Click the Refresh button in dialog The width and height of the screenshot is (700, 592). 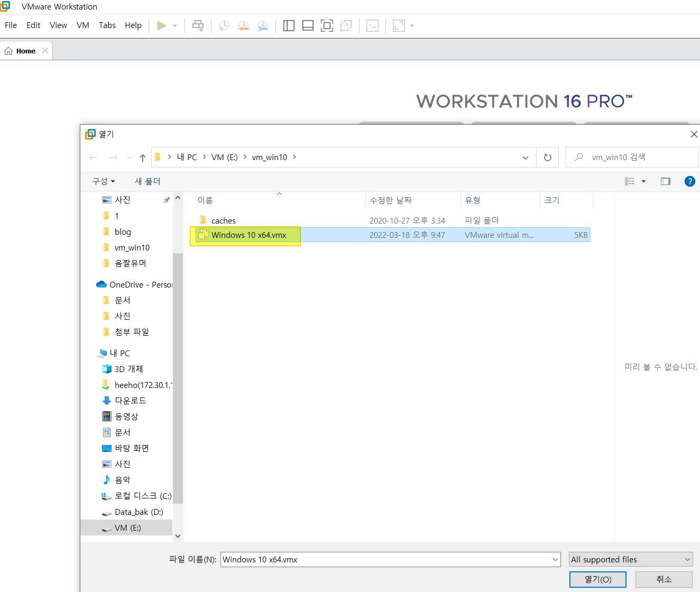pos(548,158)
